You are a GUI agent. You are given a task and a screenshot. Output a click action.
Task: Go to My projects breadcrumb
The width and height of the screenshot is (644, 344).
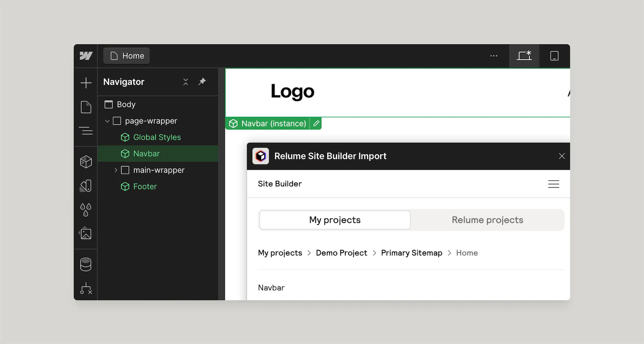[x=280, y=253]
